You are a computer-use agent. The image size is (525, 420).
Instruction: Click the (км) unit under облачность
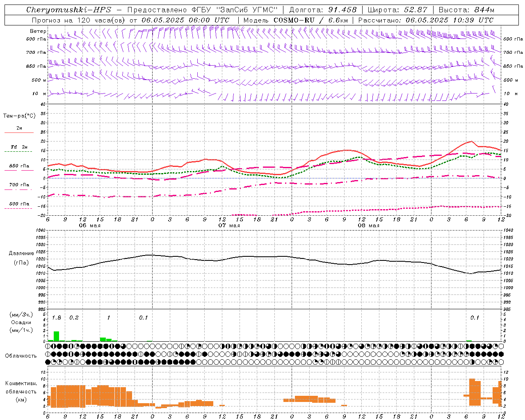(x=21, y=399)
